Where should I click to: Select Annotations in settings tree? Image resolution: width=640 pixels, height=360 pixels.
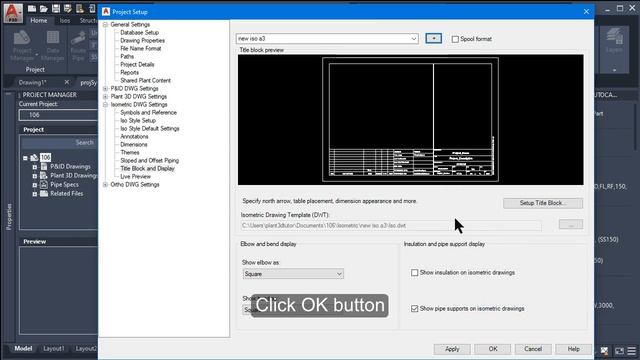point(134,137)
